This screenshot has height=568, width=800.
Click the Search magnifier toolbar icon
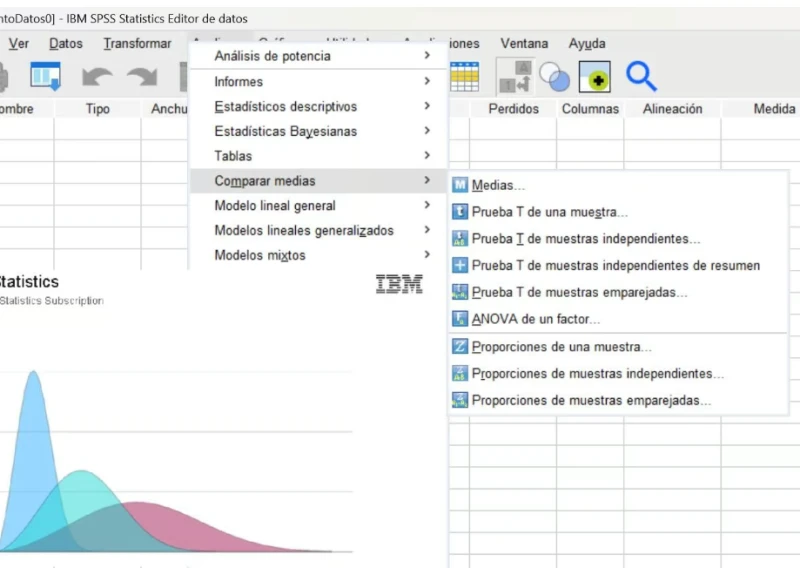(x=641, y=77)
